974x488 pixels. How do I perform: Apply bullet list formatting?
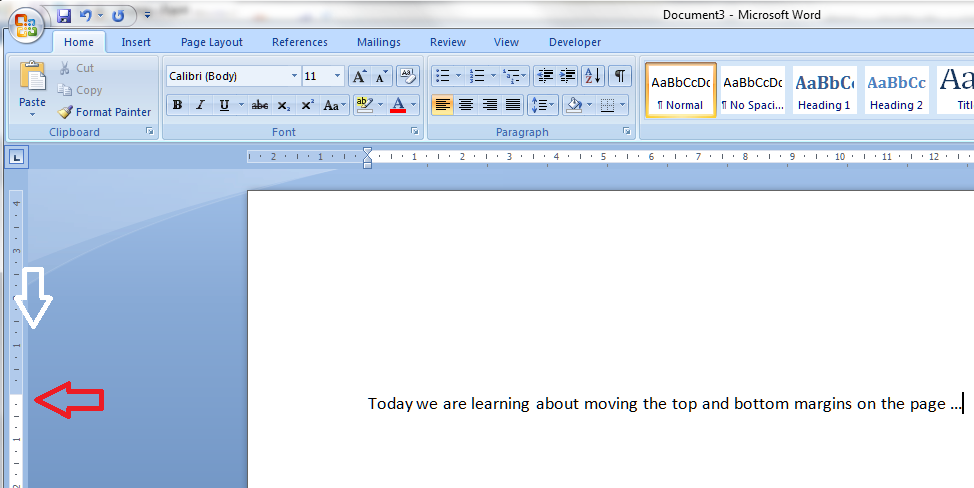tap(442, 76)
